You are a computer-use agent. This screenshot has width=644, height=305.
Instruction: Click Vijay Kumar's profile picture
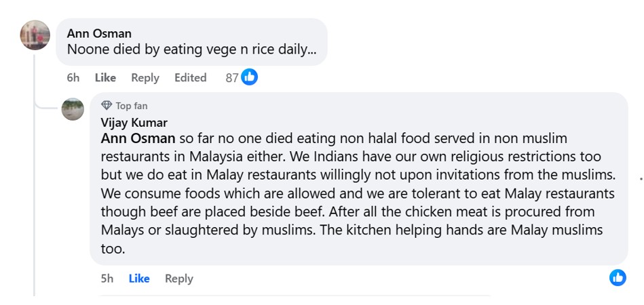(x=73, y=109)
